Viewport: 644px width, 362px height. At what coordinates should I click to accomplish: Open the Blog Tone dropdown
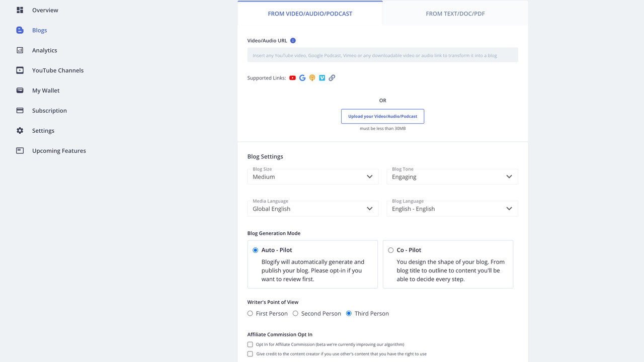[x=452, y=176]
